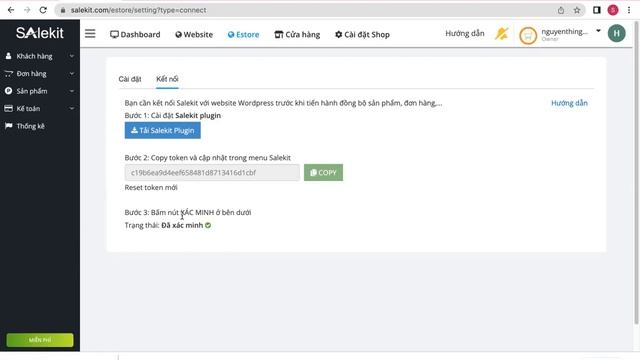This screenshot has height=360, width=640.
Task: Expand the Sản phẩm chevron
Action: pos(72,91)
